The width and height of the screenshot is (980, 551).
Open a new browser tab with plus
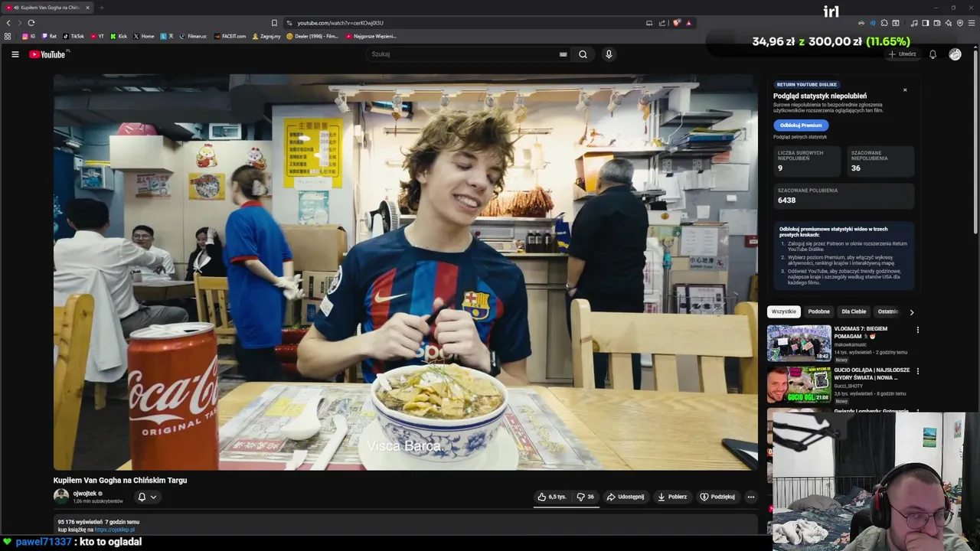point(101,8)
